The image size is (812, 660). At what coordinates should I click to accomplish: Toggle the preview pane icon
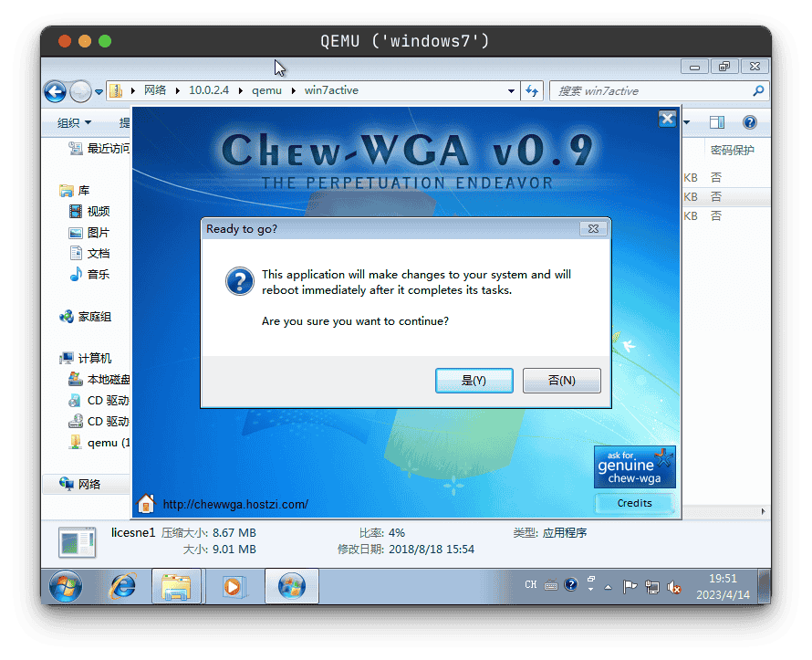coord(717,122)
